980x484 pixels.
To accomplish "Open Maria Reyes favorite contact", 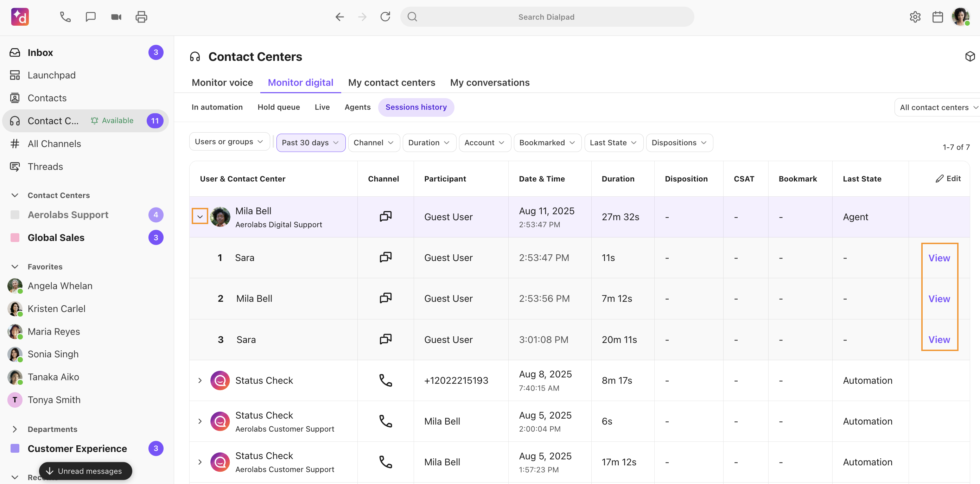I will point(85,332).
